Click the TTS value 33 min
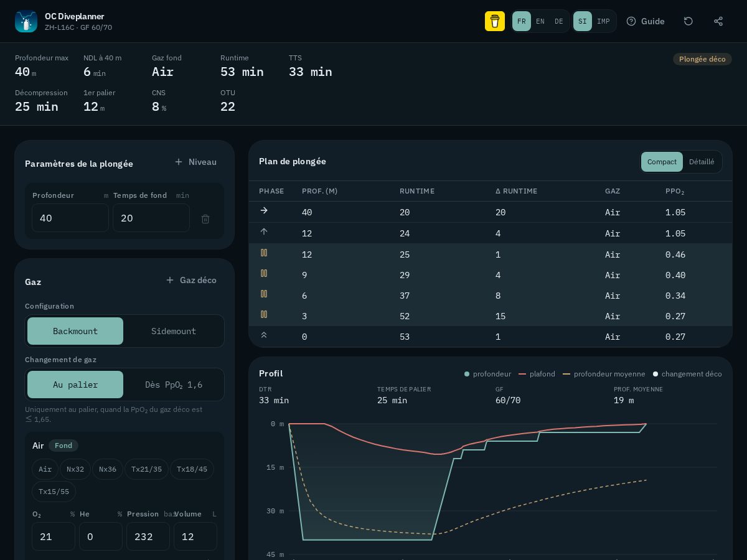This screenshot has width=747, height=560. click(311, 72)
